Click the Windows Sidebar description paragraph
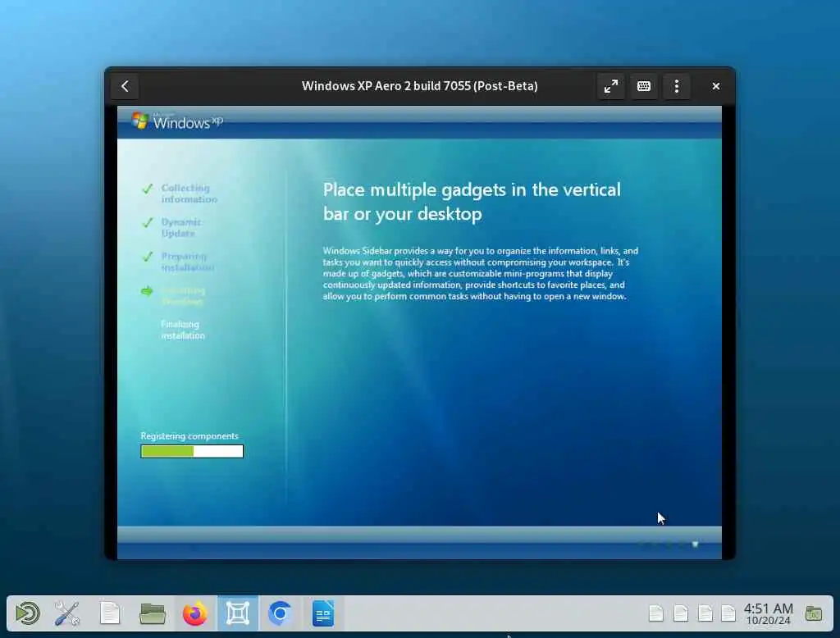 point(481,274)
